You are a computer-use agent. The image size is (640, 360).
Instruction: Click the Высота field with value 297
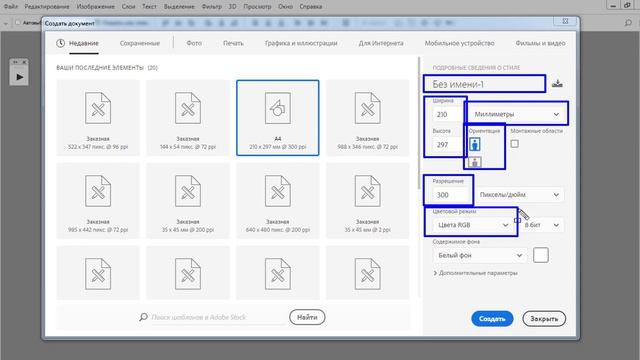click(x=448, y=144)
